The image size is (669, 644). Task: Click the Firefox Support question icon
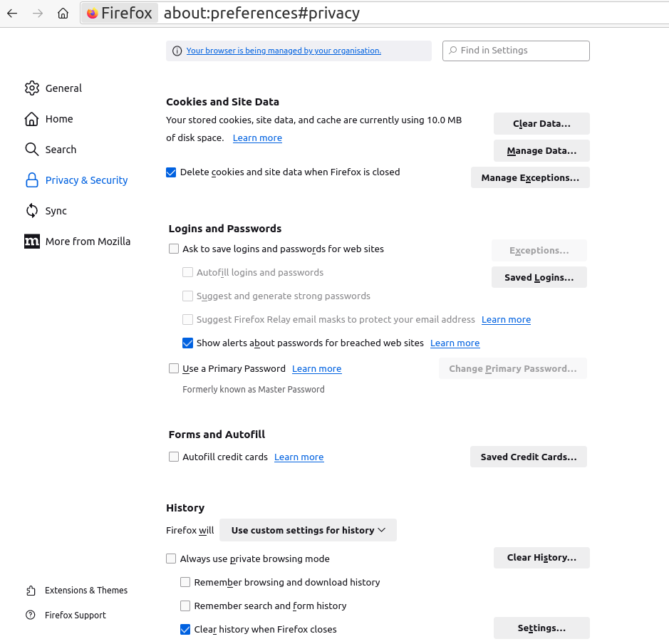point(31,616)
